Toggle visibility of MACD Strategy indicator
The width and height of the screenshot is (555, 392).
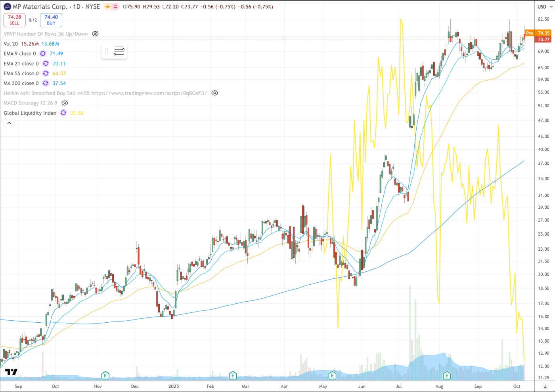pos(65,103)
